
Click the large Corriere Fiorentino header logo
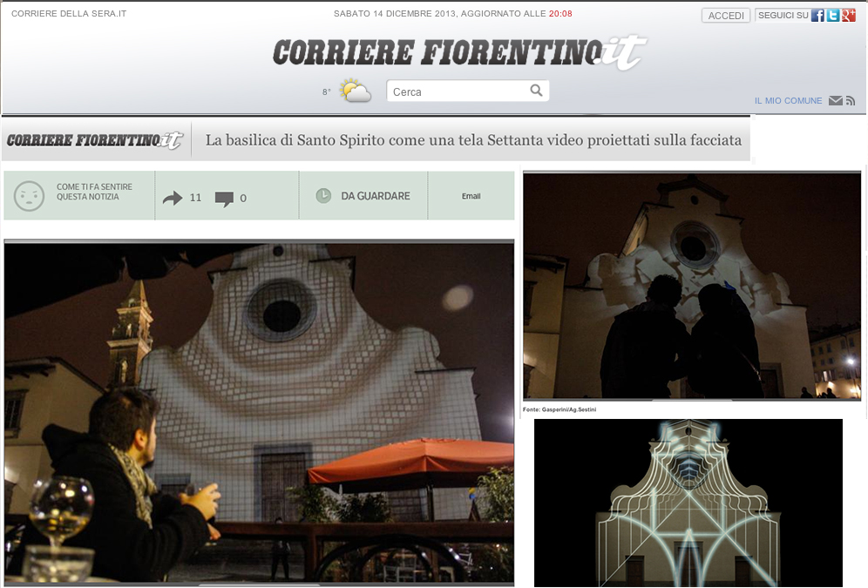coord(458,54)
